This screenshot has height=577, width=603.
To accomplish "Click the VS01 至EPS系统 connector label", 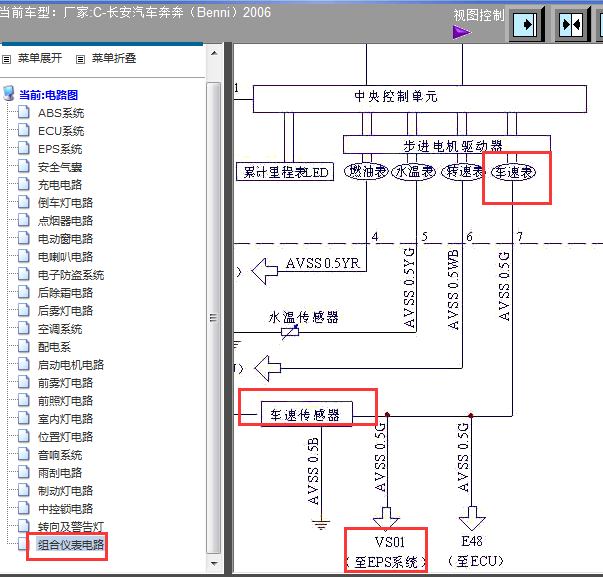I will [386, 552].
